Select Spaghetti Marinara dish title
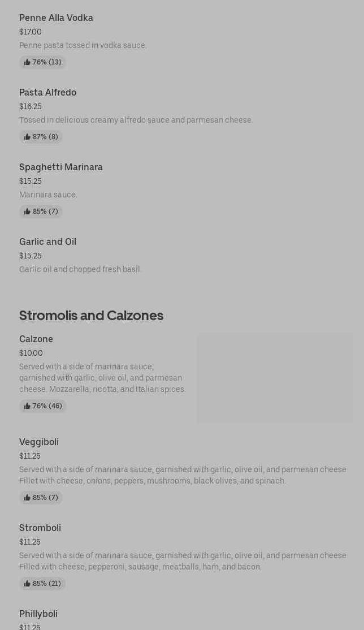This screenshot has height=630, width=364. tap(61, 167)
